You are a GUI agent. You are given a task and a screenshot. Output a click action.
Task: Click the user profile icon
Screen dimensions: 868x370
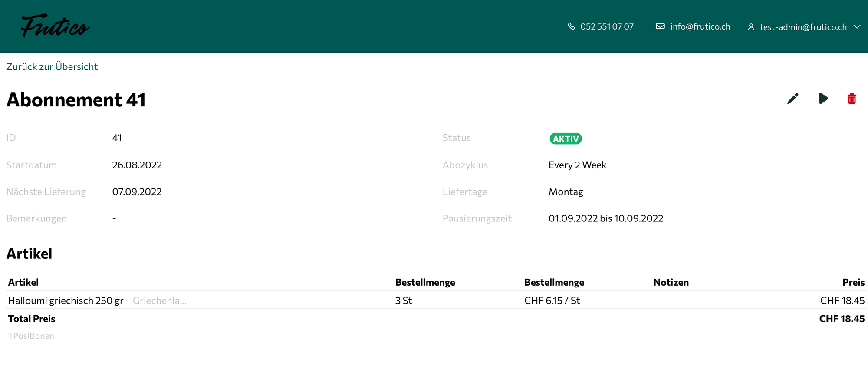[751, 27]
